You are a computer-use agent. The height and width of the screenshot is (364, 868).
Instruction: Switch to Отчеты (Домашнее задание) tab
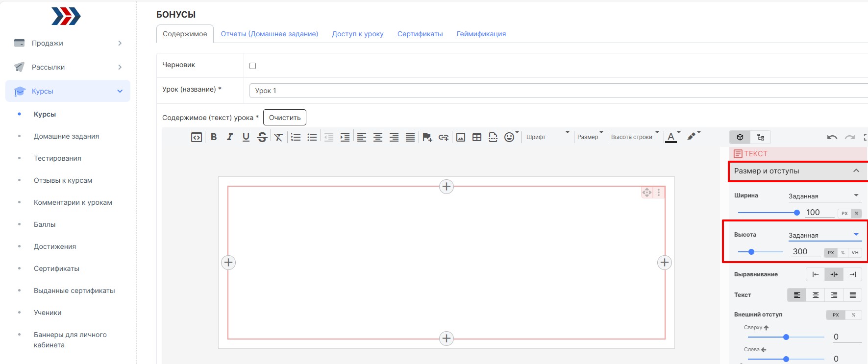click(270, 34)
